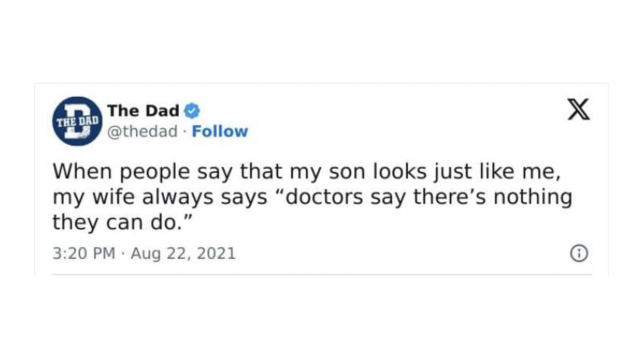
Task: Click the word "doctors" in the tweet
Action: tap(324, 197)
